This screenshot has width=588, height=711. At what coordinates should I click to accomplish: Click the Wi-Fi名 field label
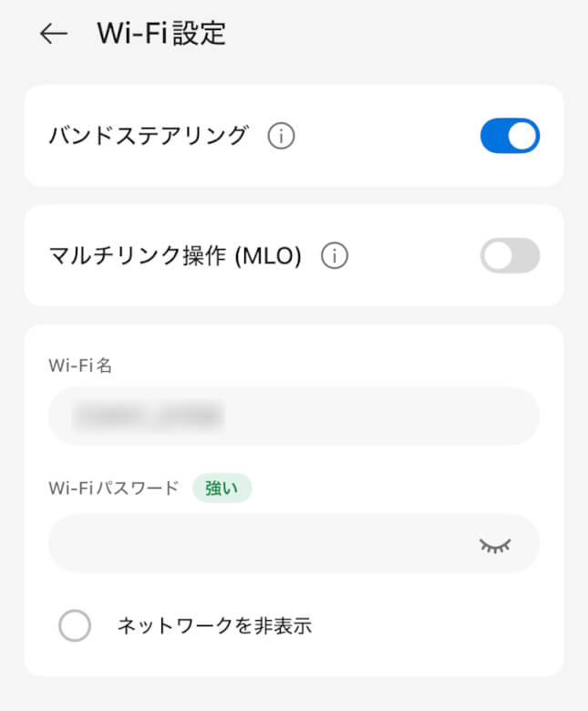pyautogui.click(x=79, y=366)
